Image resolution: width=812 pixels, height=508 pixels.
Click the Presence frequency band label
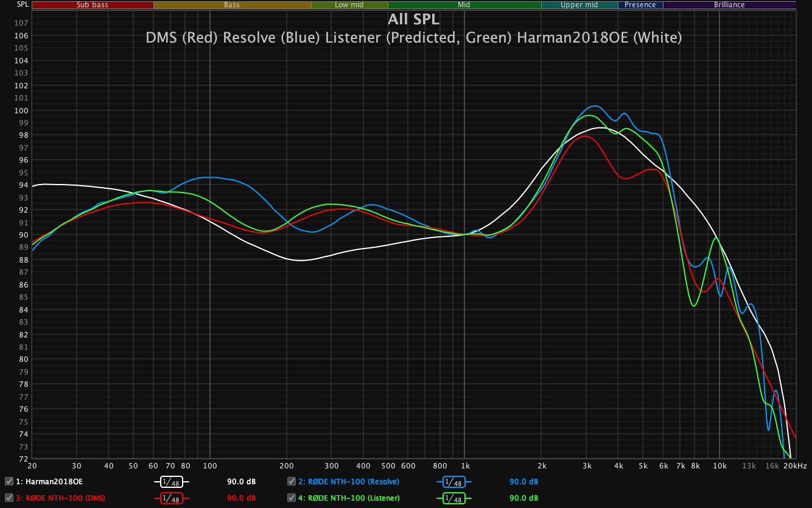tap(640, 5)
